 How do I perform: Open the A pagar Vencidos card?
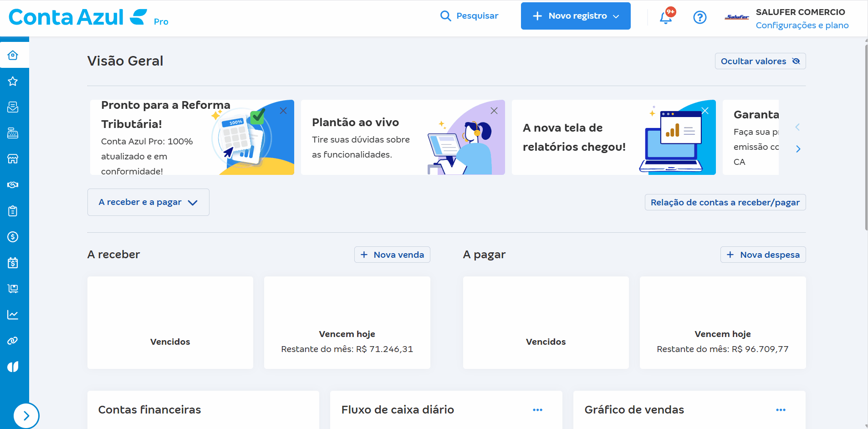546,322
